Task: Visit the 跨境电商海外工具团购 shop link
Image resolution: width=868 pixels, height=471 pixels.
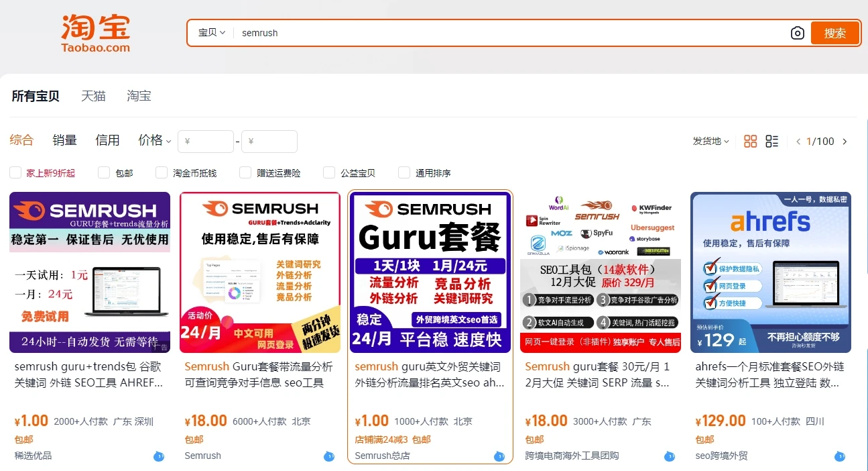Action: (x=572, y=456)
